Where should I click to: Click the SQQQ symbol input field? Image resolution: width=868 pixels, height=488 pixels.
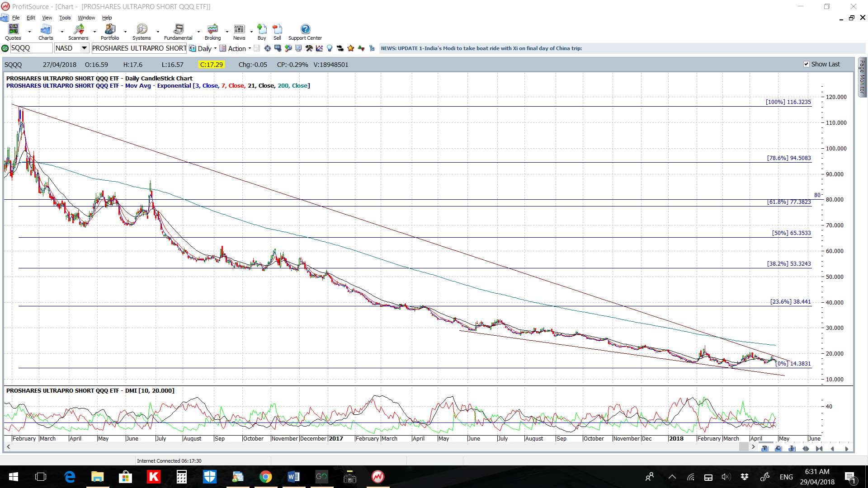pyautogui.click(x=31, y=48)
